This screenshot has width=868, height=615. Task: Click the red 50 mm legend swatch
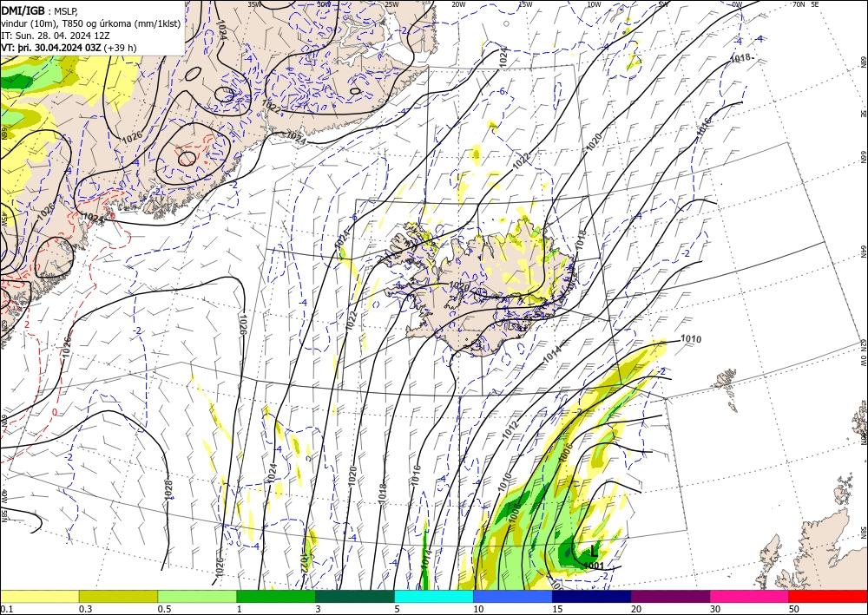coord(828,596)
